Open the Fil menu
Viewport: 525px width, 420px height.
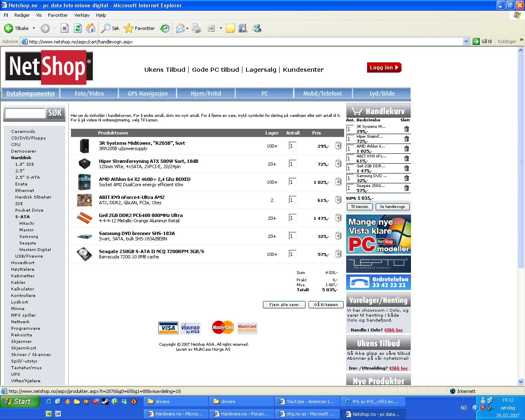pyautogui.click(x=6, y=15)
